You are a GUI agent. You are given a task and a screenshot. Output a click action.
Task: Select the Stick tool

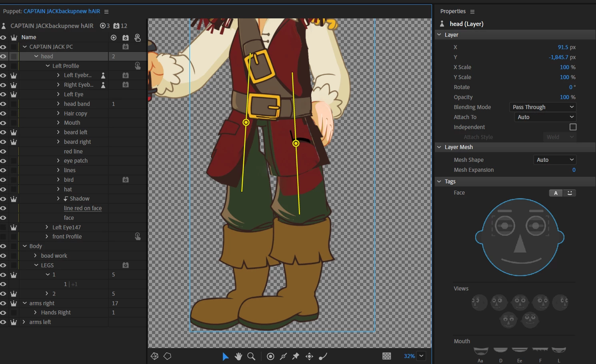coord(283,356)
